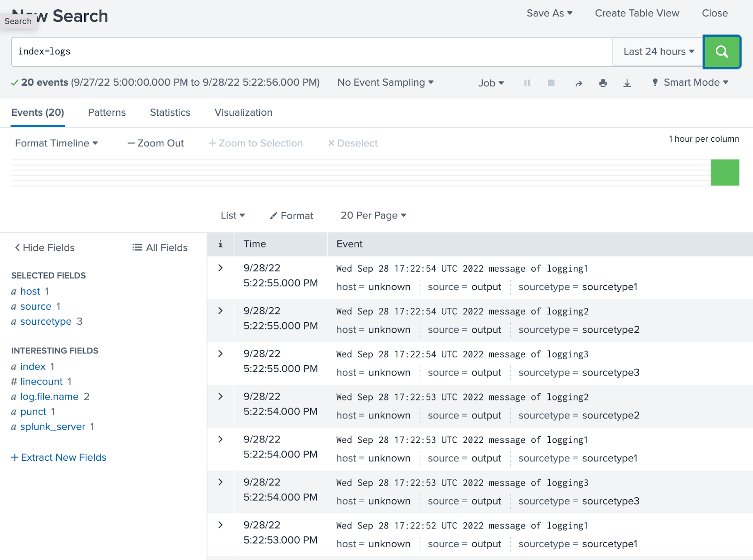The width and height of the screenshot is (753, 560).
Task: Open the No Event Sampling menu
Action: (385, 82)
